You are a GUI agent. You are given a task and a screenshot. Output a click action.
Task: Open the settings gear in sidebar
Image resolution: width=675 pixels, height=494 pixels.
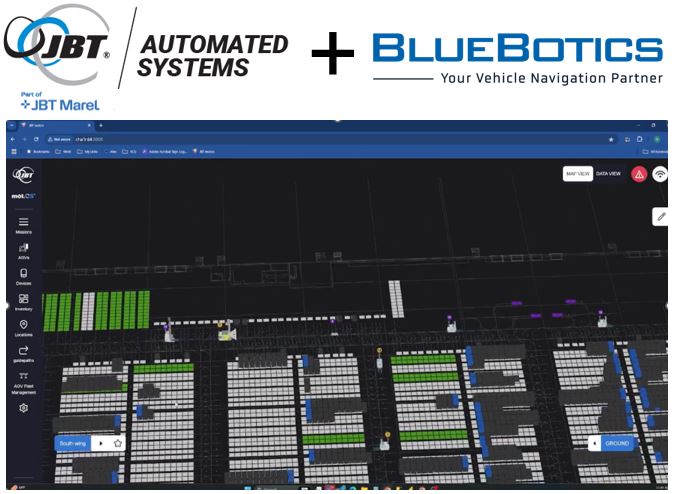pyautogui.click(x=23, y=408)
